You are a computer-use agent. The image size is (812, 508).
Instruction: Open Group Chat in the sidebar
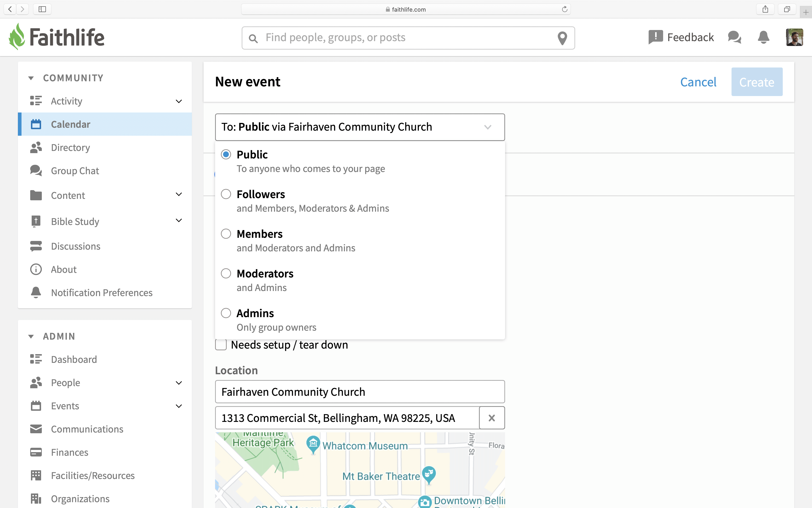pos(105,171)
